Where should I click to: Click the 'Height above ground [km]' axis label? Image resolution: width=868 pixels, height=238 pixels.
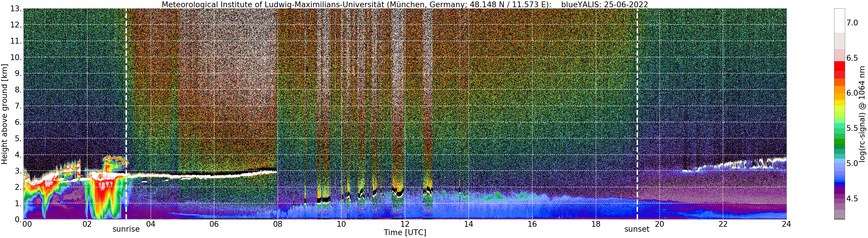tap(4, 114)
